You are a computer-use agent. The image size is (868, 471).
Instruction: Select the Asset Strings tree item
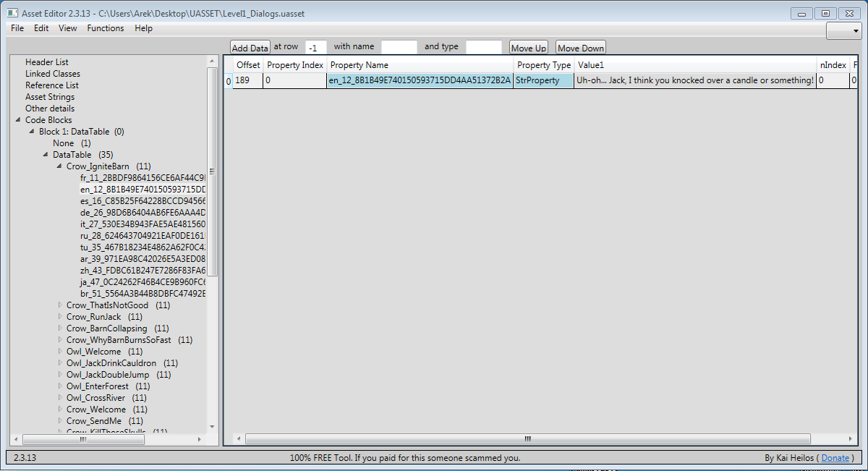tap(49, 97)
